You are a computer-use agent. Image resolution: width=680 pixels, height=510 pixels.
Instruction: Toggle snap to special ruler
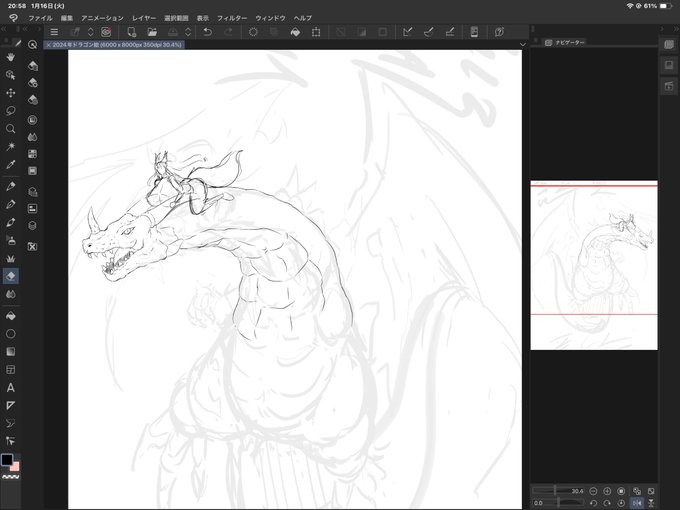pyautogui.click(x=428, y=32)
